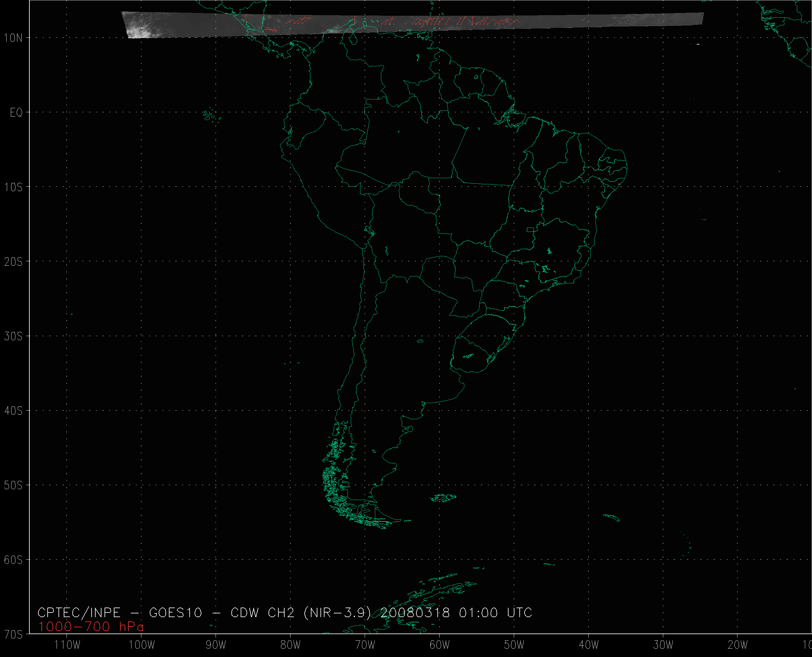Screen dimensions: 812x657
Task: Click the 70W longitude axis label
Action: coord(365,645)
